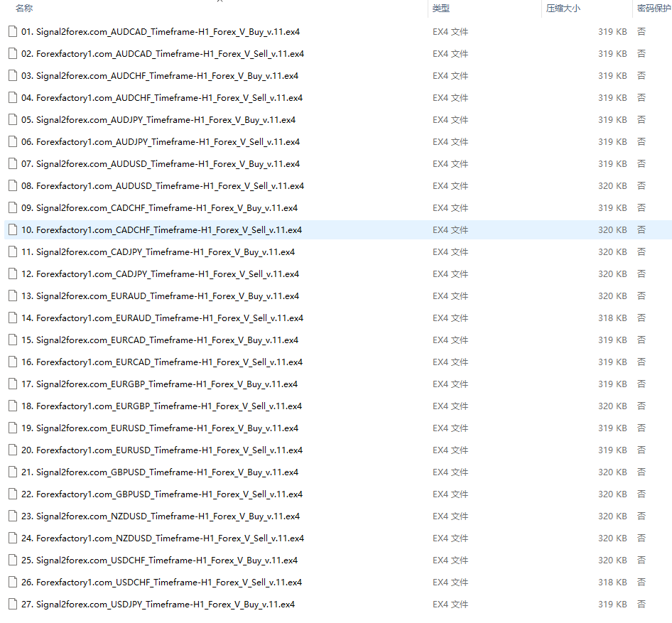Select the file icon for 19 EURUSD Buy
672x623 pixels.
click(x=13, y=428)
